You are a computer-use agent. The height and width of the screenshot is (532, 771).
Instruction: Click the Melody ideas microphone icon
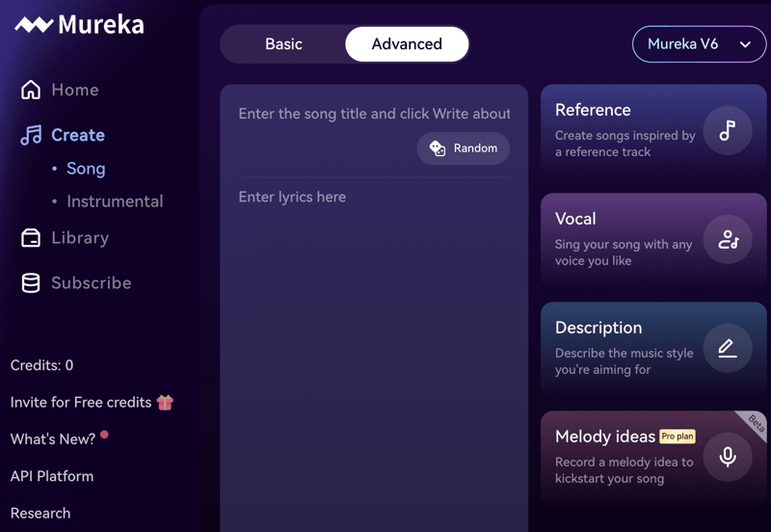tap(728, 457)
